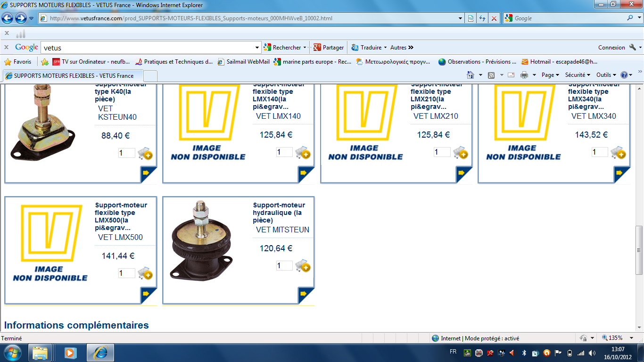Add MITSTEUN hydraulic mount to cart
This screenshot has height=362, width=644.
303,266
